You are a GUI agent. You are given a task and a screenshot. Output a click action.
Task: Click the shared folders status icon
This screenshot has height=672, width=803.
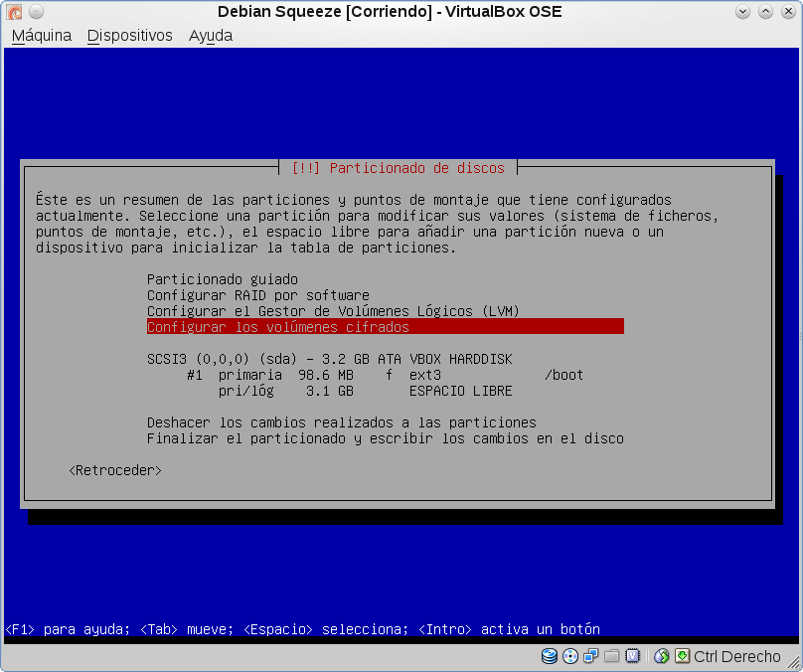click(x=611, y=656)
